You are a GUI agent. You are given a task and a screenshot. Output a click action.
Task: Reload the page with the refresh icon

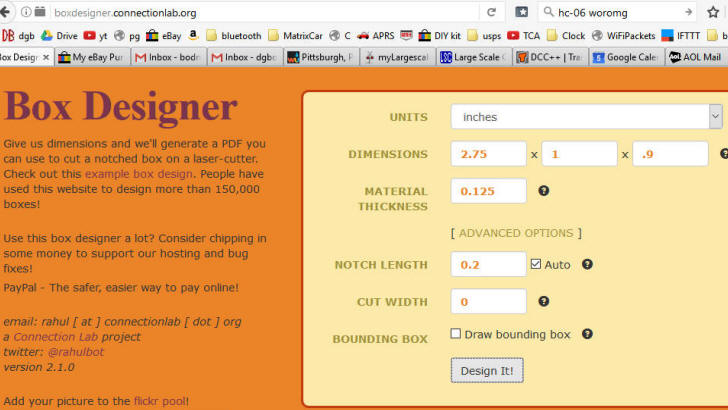click(491, 12)
